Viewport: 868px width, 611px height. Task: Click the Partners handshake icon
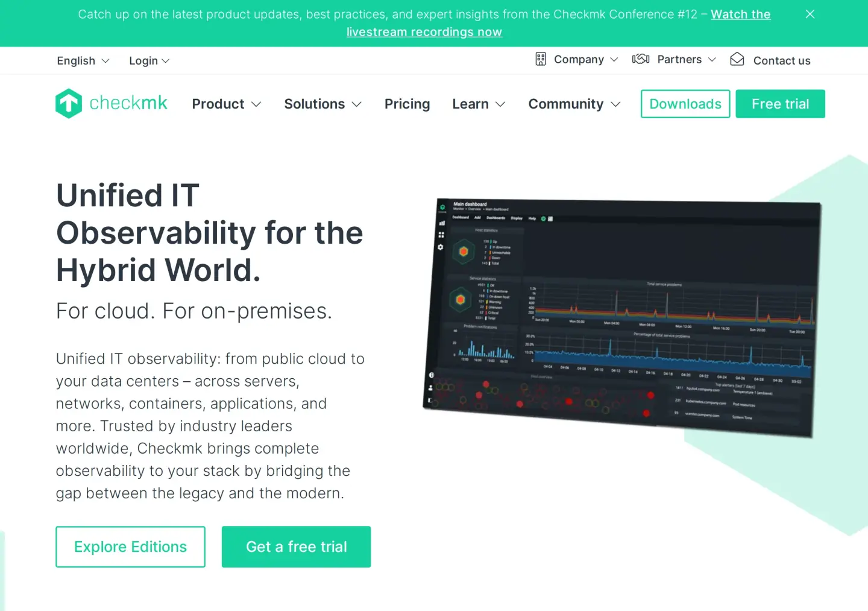pyautogui.click(x=641, y=59)
